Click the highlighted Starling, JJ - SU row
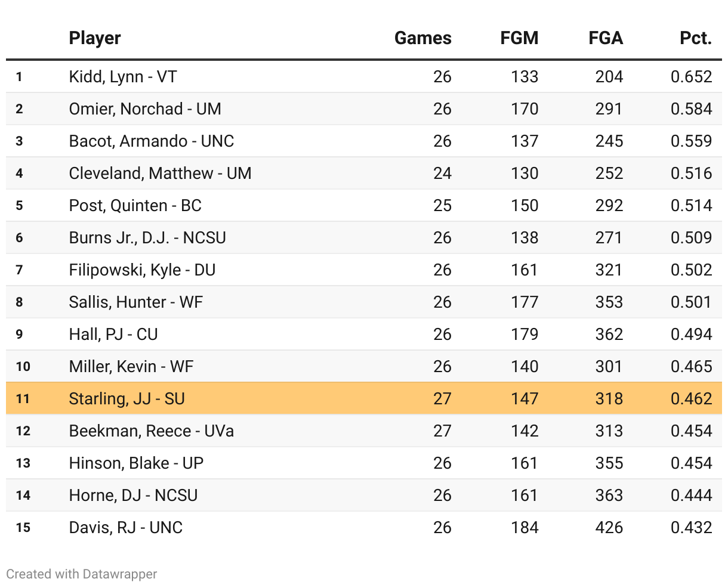Image resolution: width=728 pixels, height=588 pixels. 364,398
